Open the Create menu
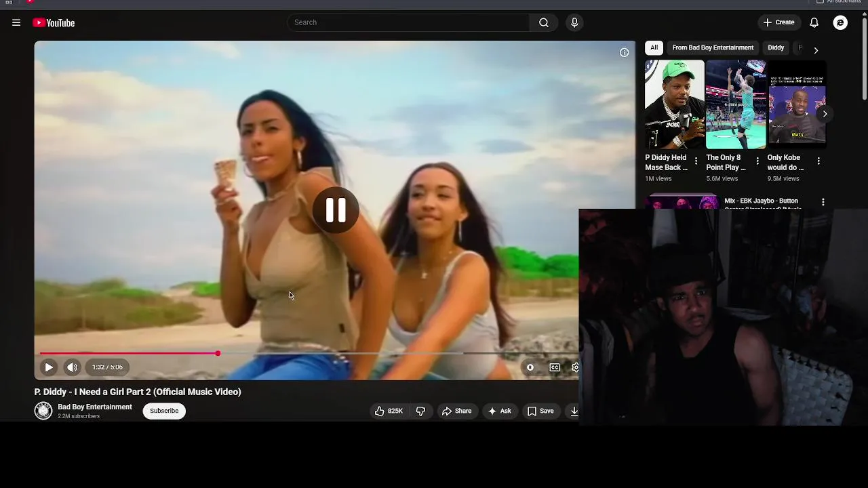The height and width of the screenshot is (488, 868). click(778, 22)
